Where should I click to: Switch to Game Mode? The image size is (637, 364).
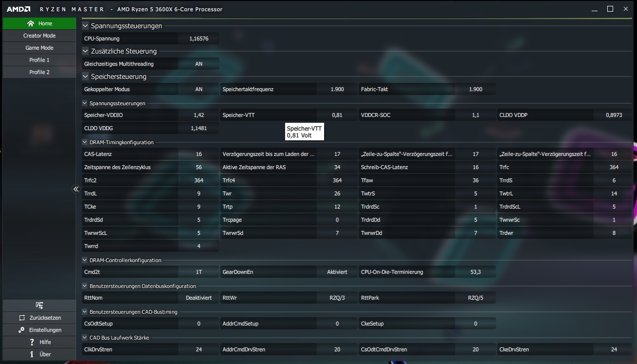click(x=39, y=48)
